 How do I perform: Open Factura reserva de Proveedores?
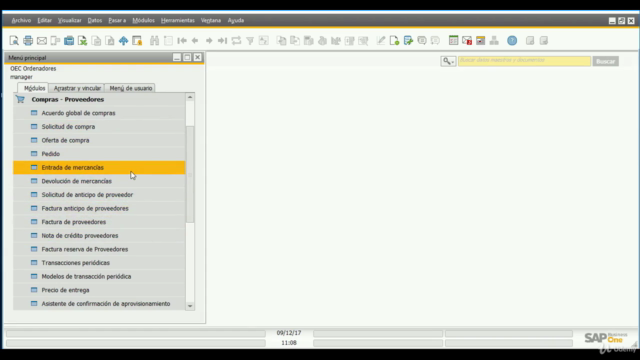click(x=99, y=249)
